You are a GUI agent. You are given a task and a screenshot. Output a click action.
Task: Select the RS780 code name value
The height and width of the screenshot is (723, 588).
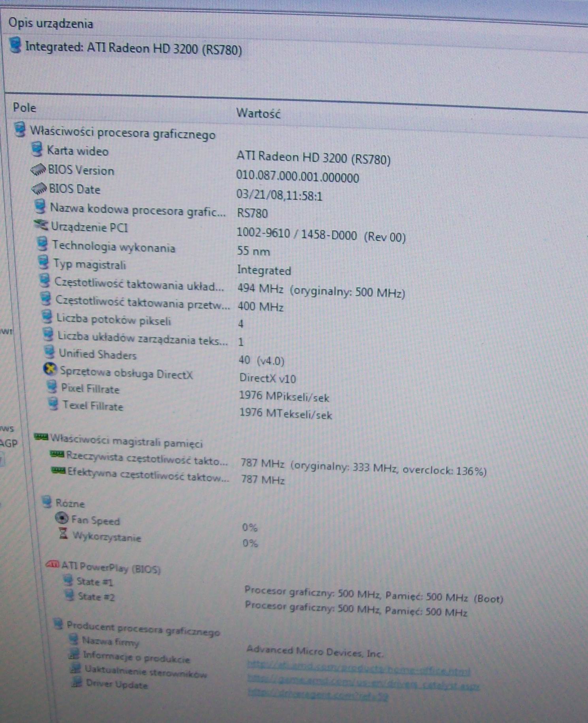click(252, 213)
